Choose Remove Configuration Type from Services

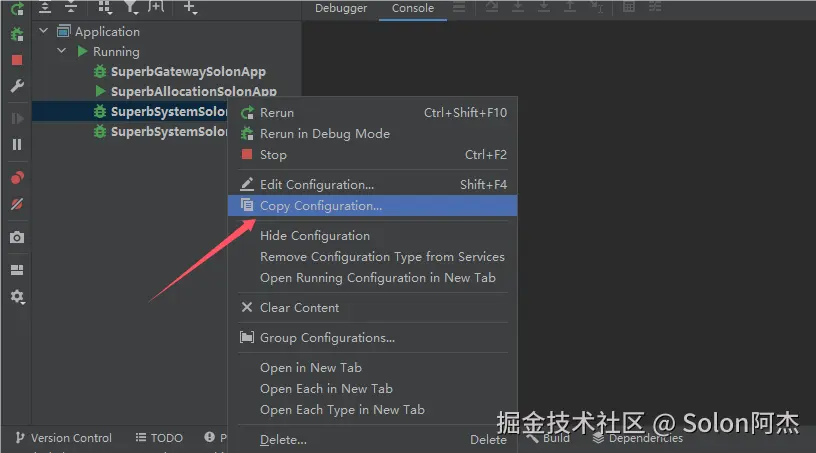373,257
